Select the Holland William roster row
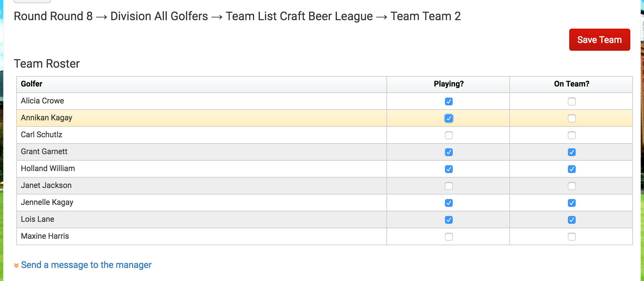 tap(325, 169)
